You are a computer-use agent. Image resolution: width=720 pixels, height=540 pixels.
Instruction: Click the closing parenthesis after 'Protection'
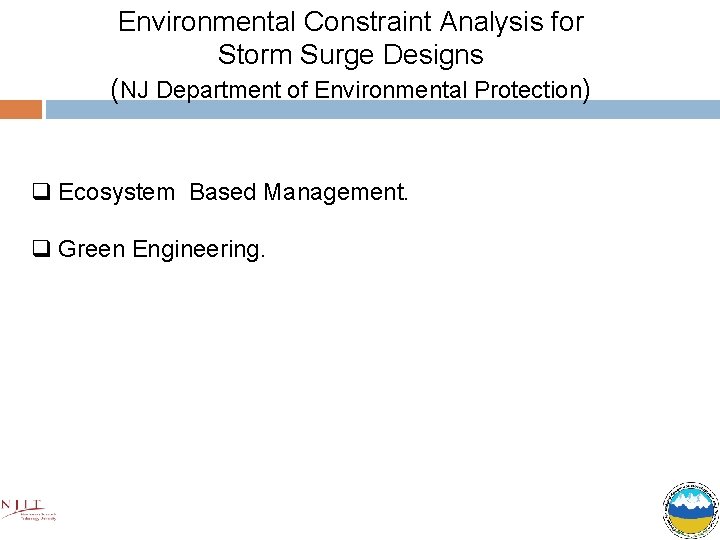point(586,89)
